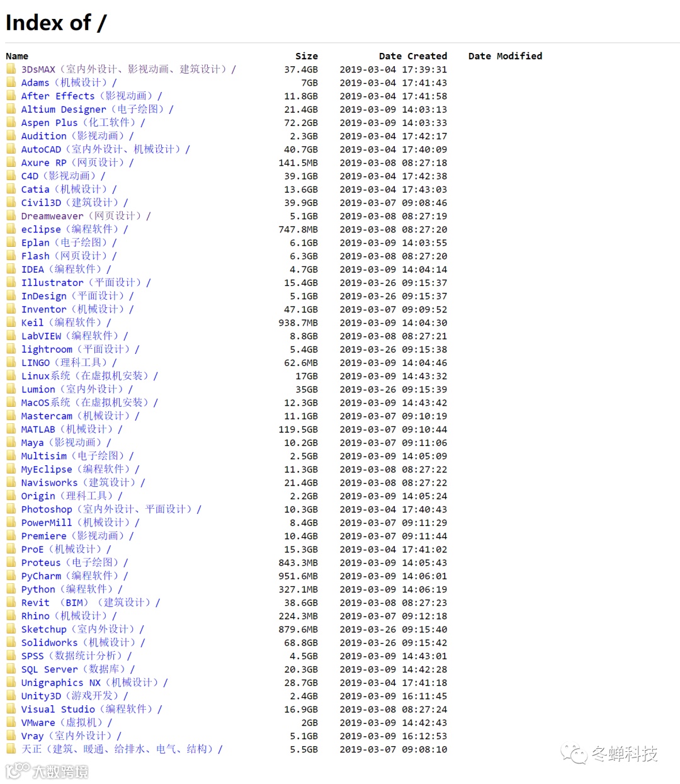Open Linux系统 (在虚拟机安装) folder

click(89, 376)
